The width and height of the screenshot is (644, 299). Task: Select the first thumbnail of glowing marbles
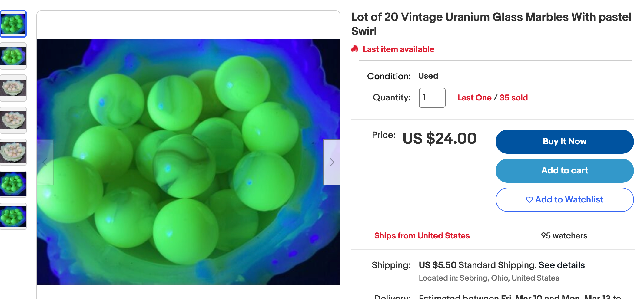(x=13, y=24)
